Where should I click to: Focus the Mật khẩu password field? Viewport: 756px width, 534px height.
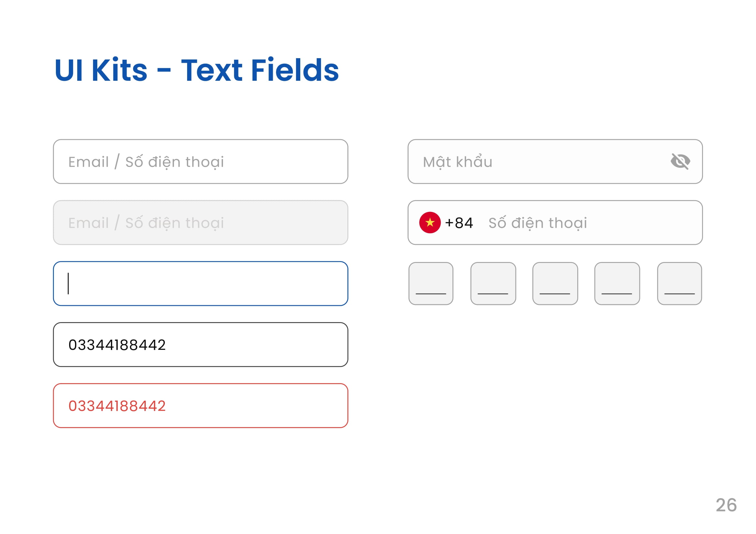pos(555,162)
